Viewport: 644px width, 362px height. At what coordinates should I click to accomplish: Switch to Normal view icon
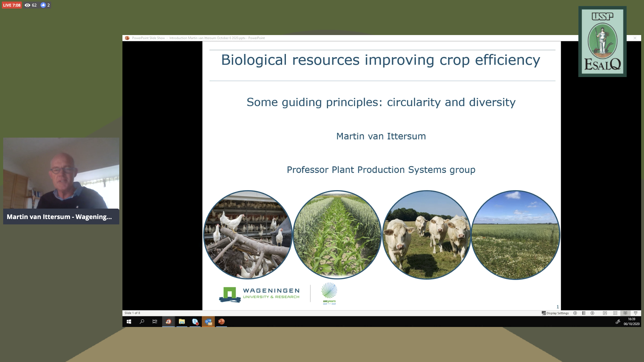click(x=605, y=313)
